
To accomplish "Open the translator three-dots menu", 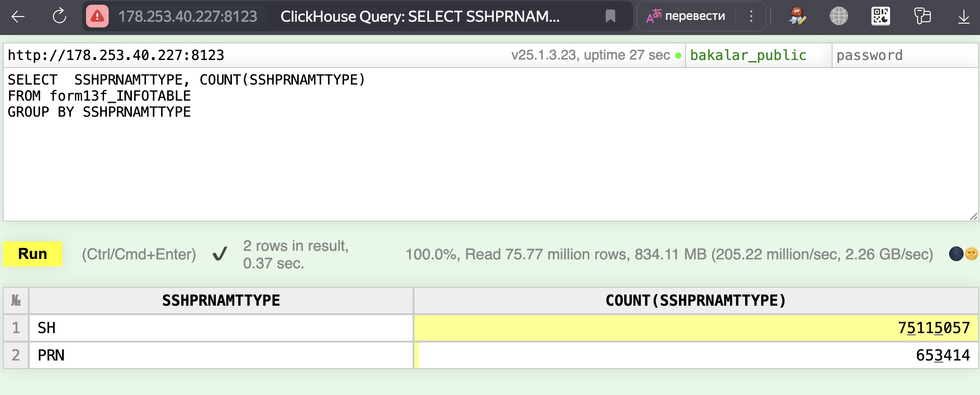I will [751, 17].
